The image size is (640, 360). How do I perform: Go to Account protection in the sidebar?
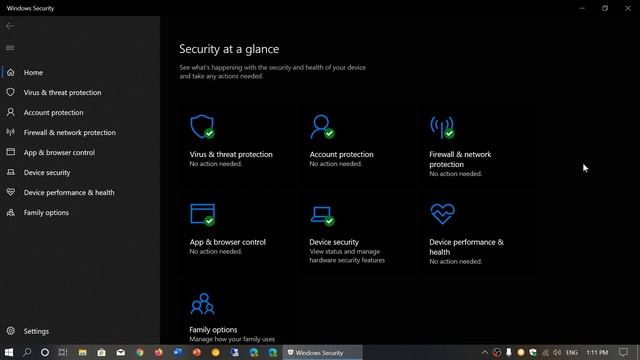tap(80, 112)
